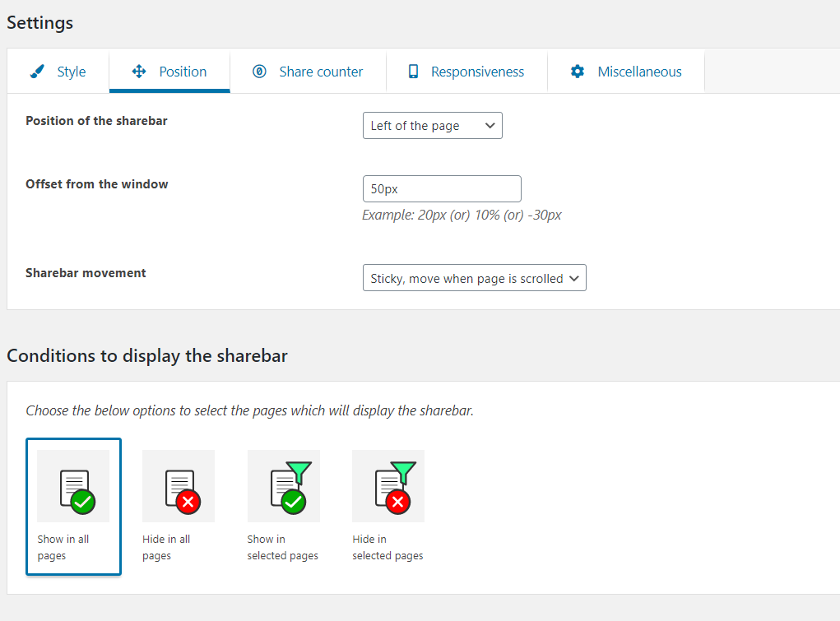The image size is (840, 621).
Task: Click the filtered green check page icon
Action: (x=284, y=486)
